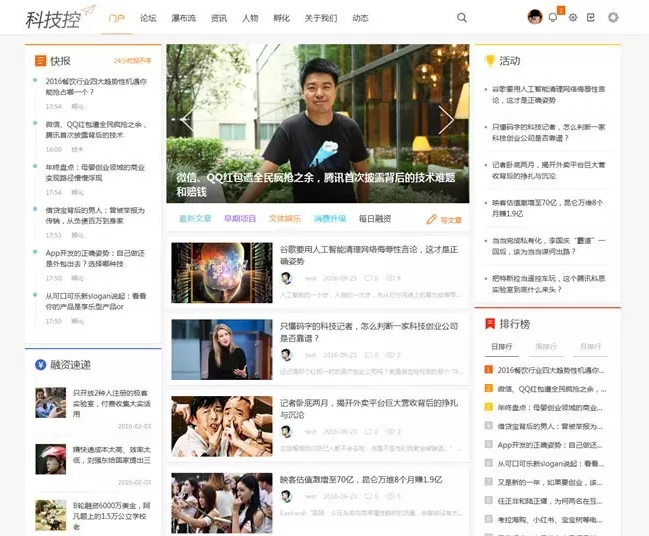Select the 每日融资 article category tab
The image size is (649, 536).
pos(375,218)
